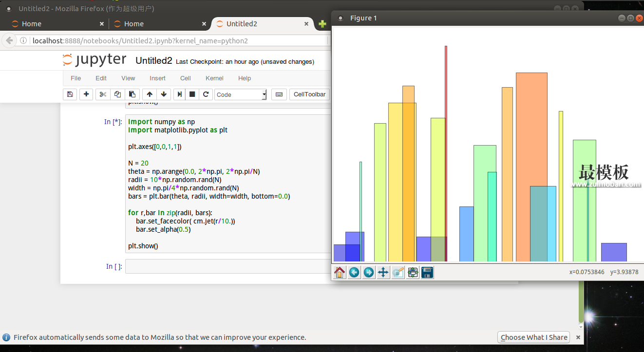The height and width of the screenshot is (352, 644).
Task: Open the Cell menu
Action: pyautogui.click(x=186, y=78)
